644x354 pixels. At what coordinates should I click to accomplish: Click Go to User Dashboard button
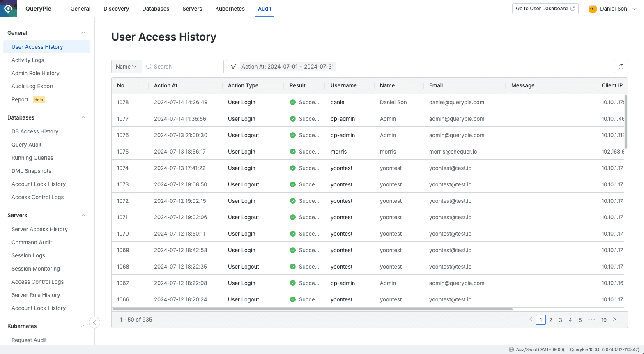545,9
